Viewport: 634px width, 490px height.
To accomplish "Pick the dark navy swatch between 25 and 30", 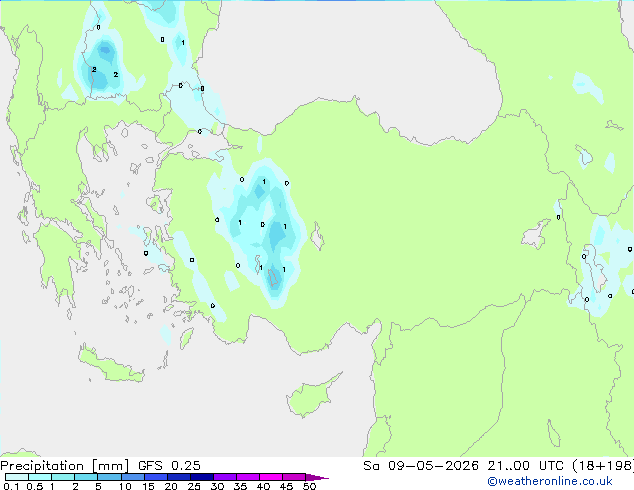I will point(202,477).
